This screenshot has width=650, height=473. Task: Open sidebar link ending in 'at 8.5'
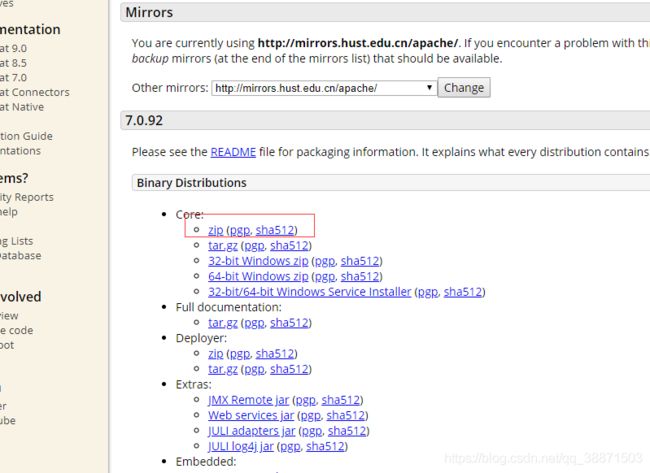pyautogui.click(x=13, y=63)
